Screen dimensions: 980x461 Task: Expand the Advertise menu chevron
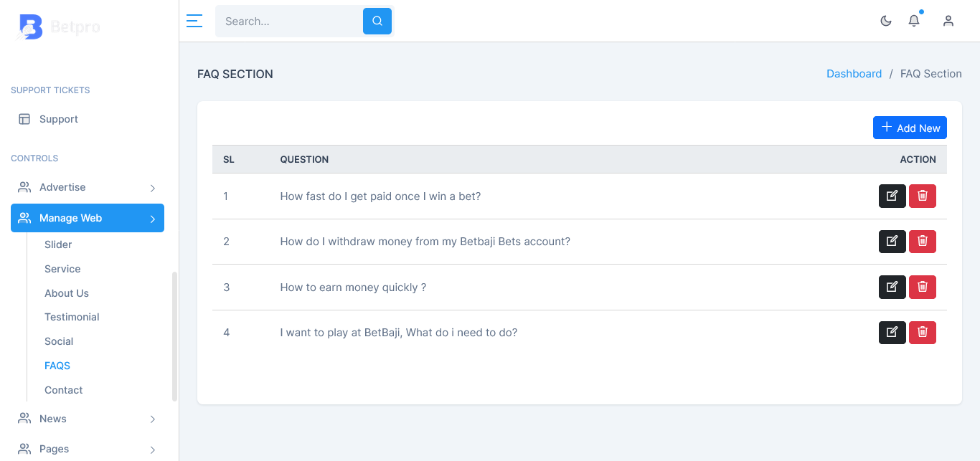click(153, 188)
